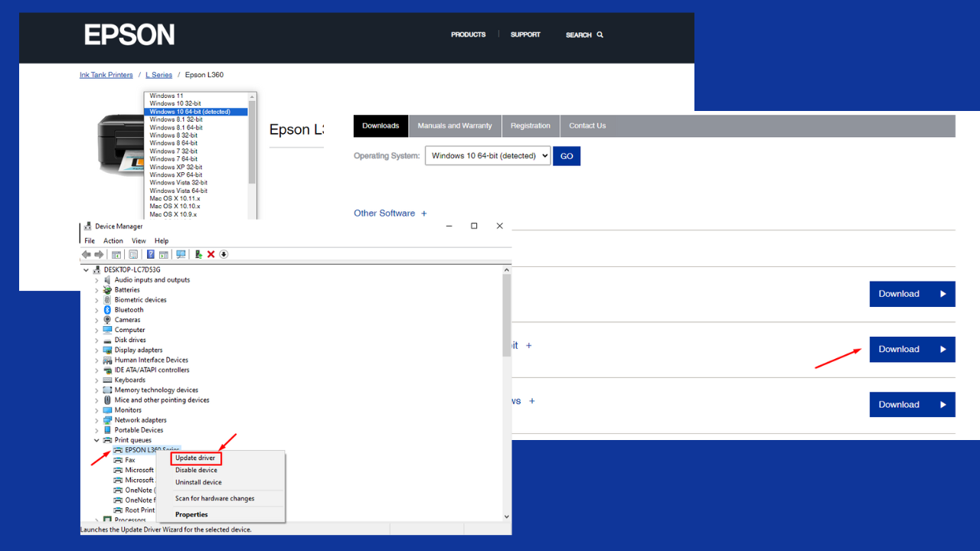Open the Operating System combo box
The height and width of the screenshot is (551, 980).
[x=488, y=156]
